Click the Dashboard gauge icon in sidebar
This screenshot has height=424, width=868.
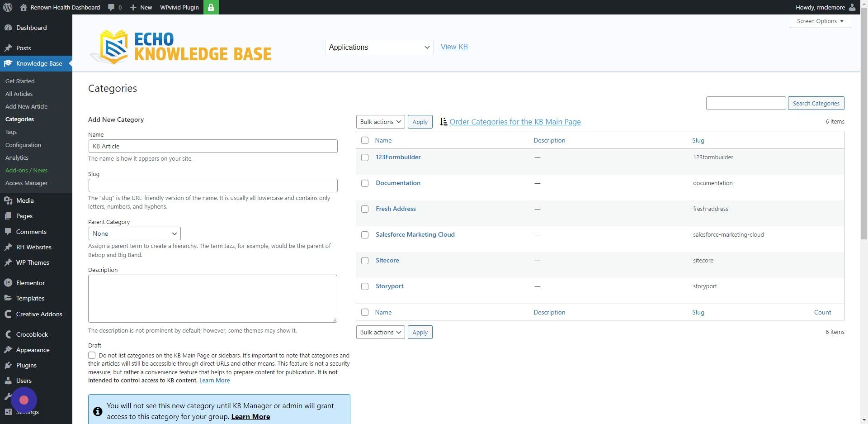(8, 28)
